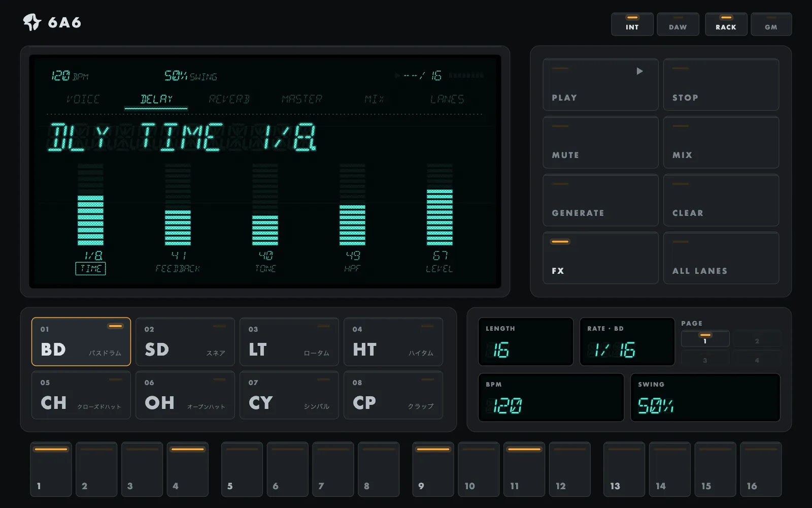Click the SWING 50% field
812x508 pixels.
pos(705,398)
